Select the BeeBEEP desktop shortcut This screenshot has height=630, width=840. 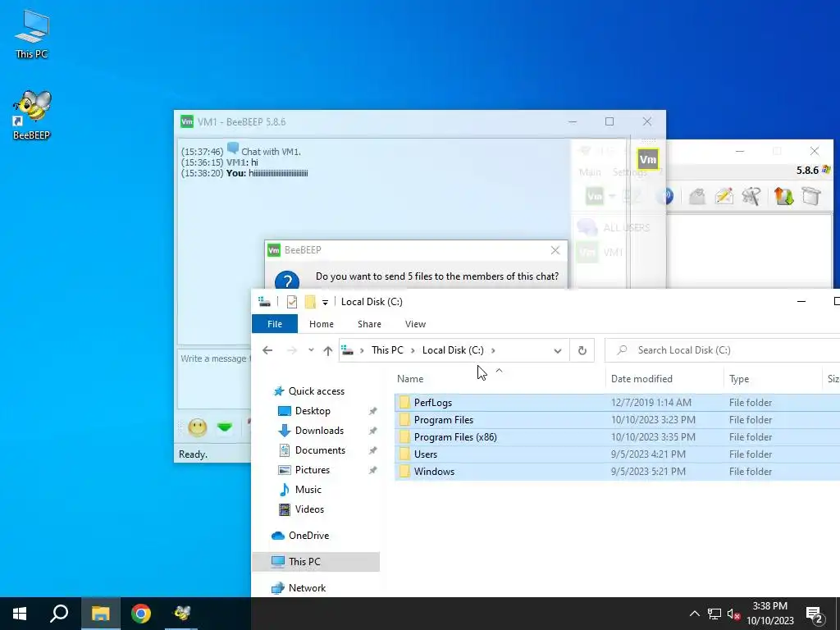click(x=32, y=115)
